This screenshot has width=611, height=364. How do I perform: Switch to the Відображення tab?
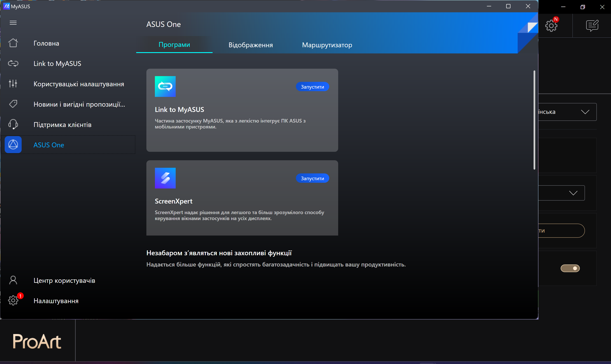pos(251,45)
